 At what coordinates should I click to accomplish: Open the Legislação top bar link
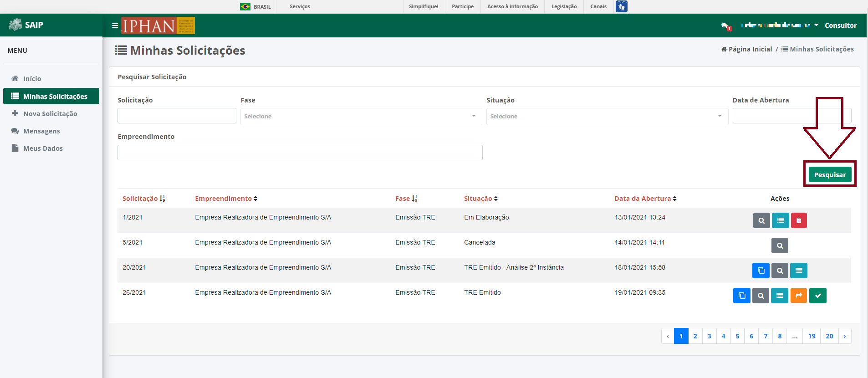[564, 6]
